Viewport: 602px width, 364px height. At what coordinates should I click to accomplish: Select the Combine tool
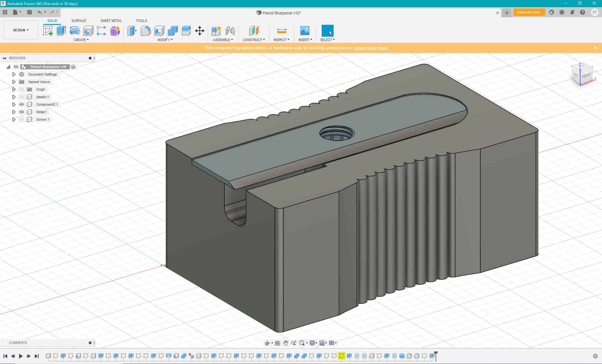(172, 31)
